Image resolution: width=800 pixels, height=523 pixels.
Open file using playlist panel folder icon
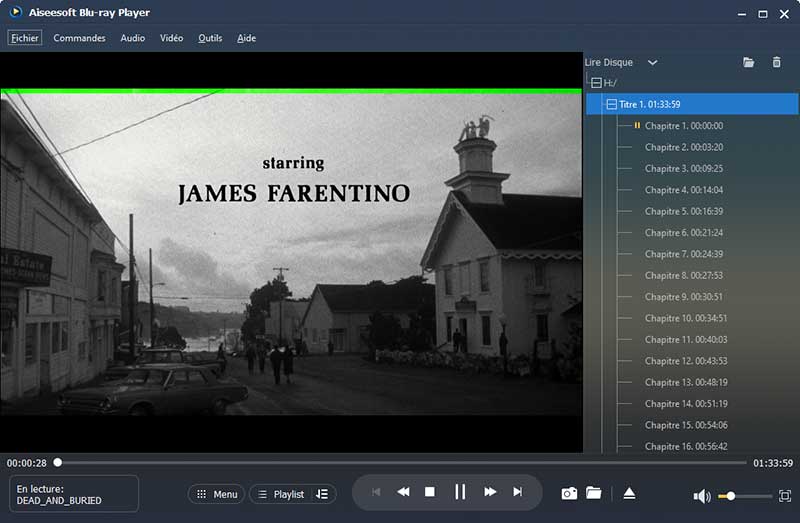coord(749,62)
